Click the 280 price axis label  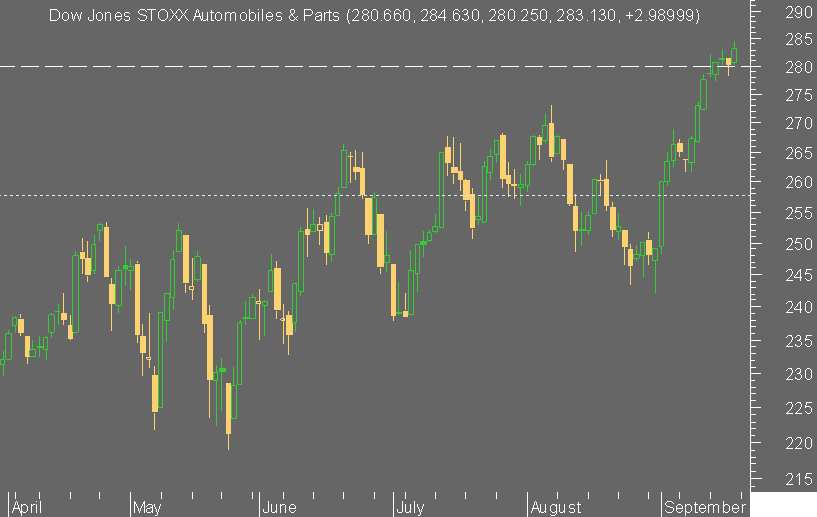pyautogui.click(x=799, y=67)
